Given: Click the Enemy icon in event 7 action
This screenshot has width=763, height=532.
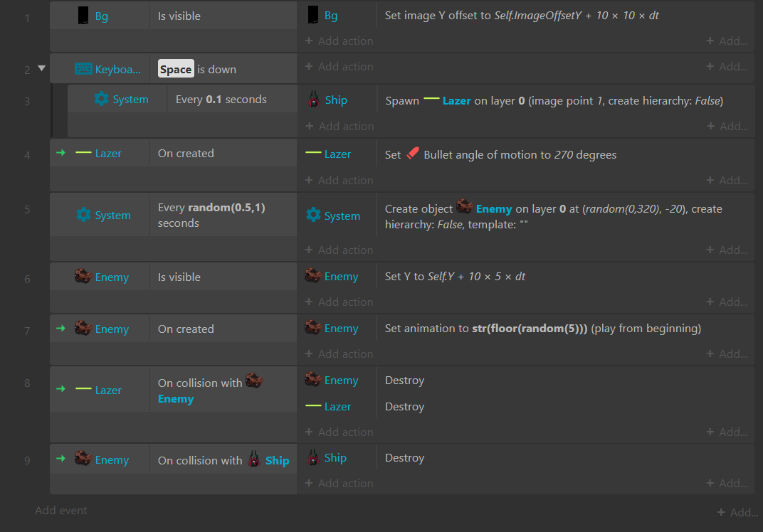Looking at the screenshot, I should 313,327.
